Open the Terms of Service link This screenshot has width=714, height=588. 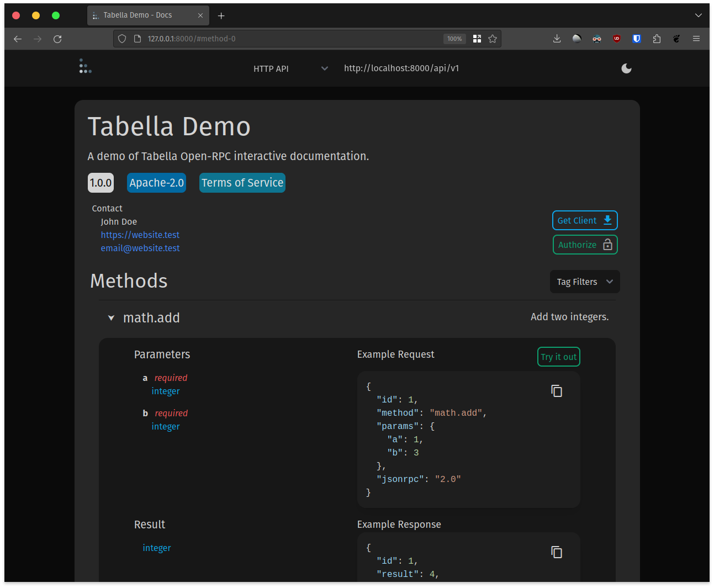point(242,182)
